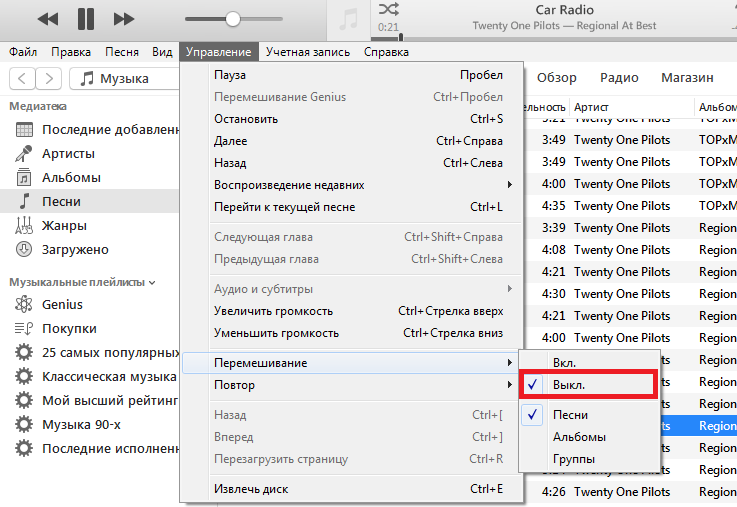Open the 25 самых популярных smart playlist
The image size is (737, 507).
coord(90,352)
